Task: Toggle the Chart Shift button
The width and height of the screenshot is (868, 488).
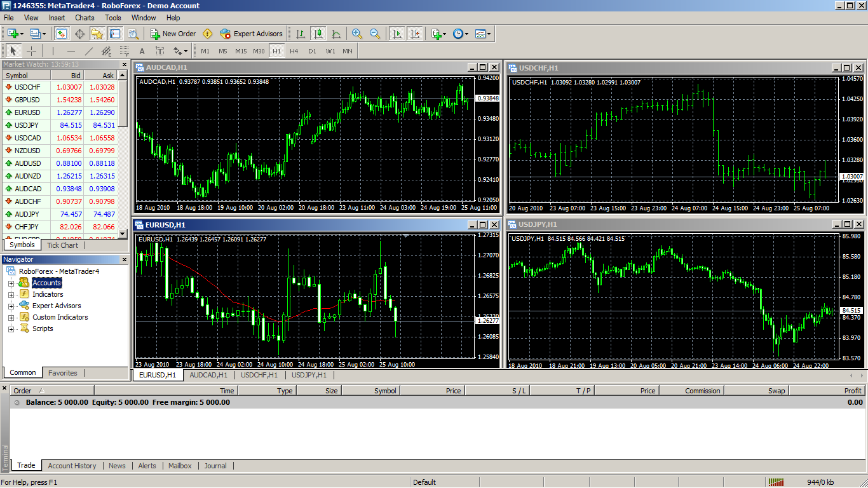Action: (x=415, y=34)
